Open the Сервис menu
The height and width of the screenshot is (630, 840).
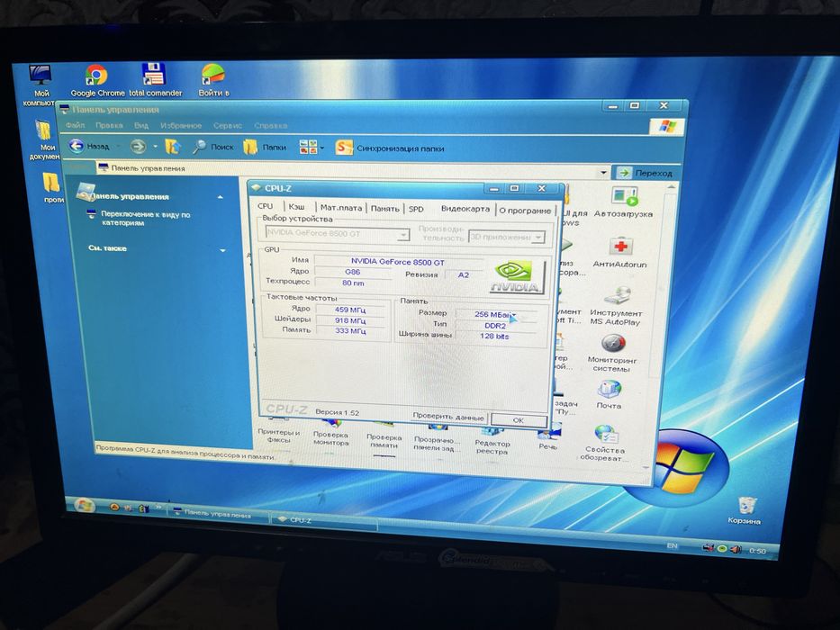(x=228, y=126)
